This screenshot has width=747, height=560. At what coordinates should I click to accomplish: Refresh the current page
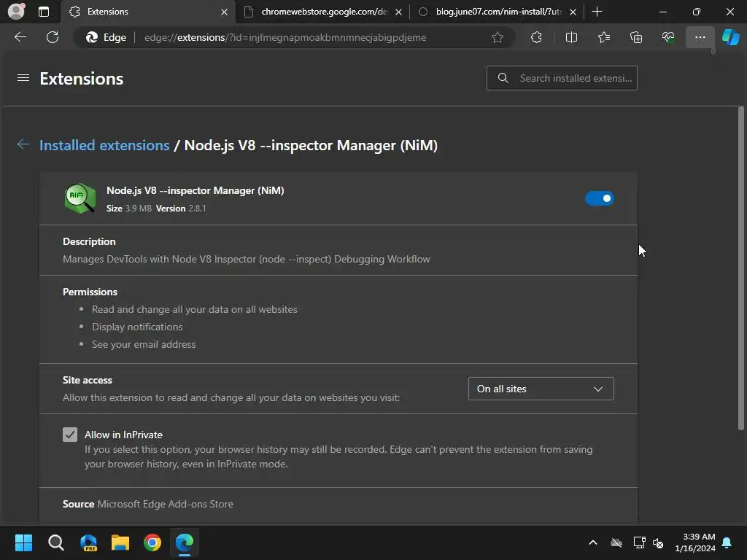(53, 37)
